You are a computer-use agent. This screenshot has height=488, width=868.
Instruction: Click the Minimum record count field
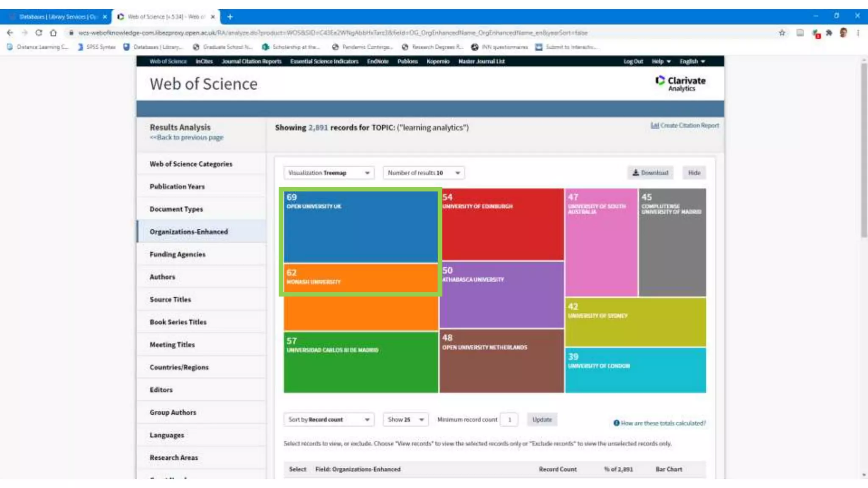509,420
